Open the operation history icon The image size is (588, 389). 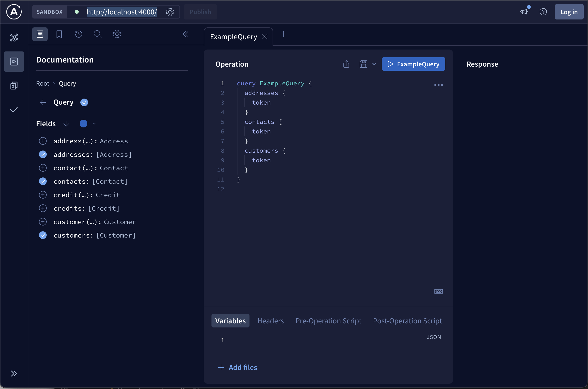(x=78, y=34)
